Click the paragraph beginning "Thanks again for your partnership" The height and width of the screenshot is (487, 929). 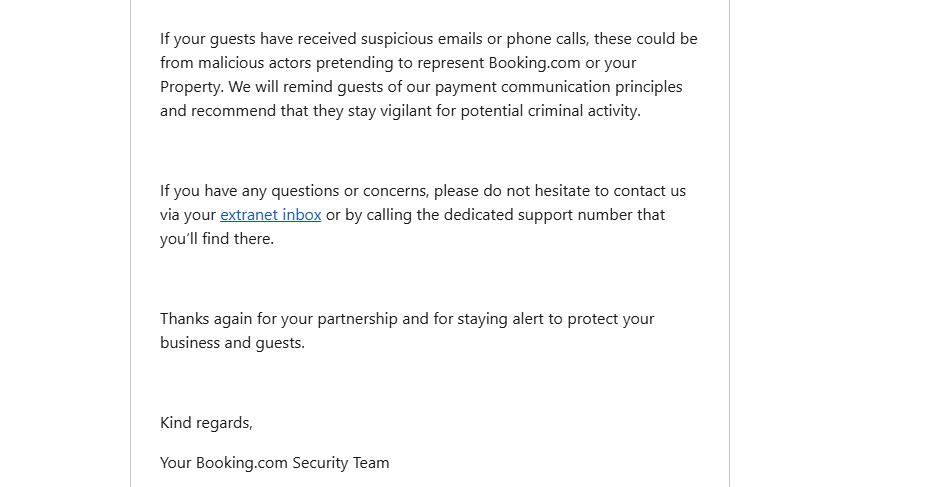pyautogui.click(x=407, y=319)
